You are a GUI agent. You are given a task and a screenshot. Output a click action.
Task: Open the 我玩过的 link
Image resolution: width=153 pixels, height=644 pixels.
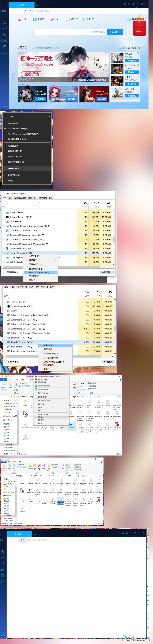[x=121, y=48]
